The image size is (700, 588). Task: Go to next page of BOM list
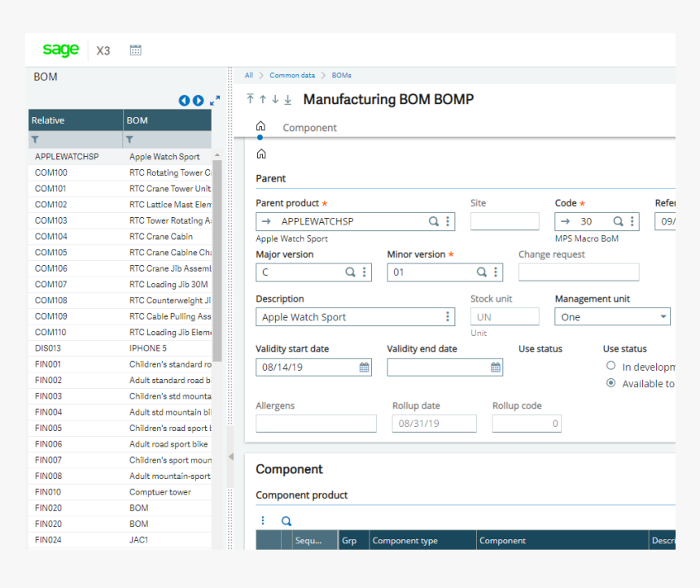199,100
